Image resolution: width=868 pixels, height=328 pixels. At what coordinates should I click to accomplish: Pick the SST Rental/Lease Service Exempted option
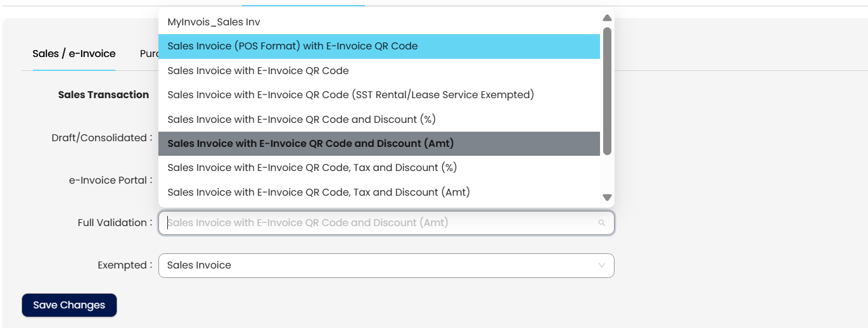(350, 95)
